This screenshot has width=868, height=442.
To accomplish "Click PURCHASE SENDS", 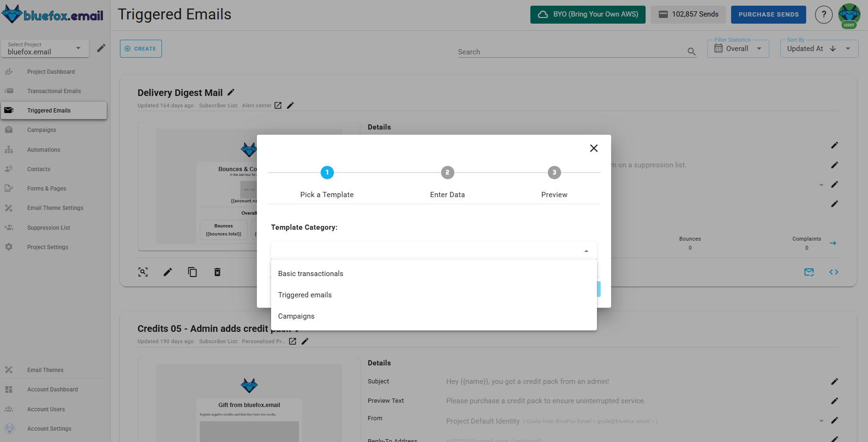I will click(768, 15).
